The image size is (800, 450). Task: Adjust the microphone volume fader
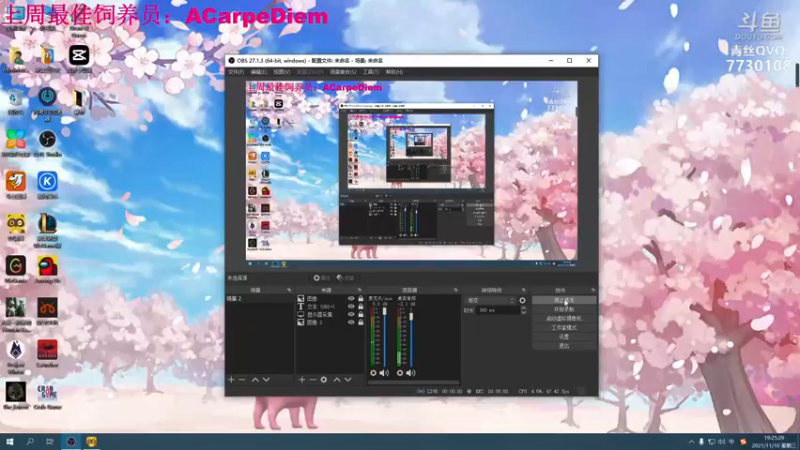coord(385,311)
